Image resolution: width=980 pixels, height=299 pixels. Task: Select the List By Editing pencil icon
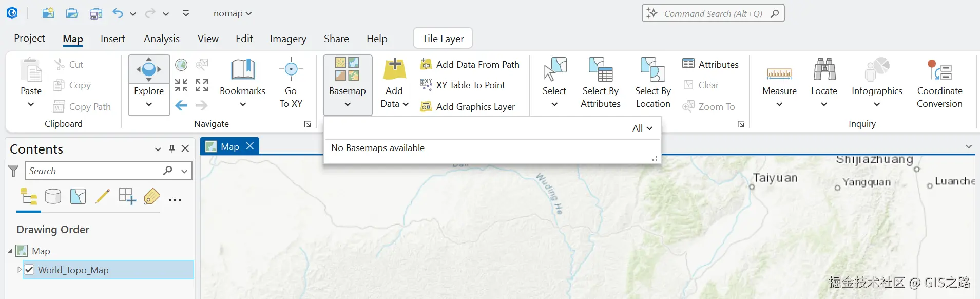103,196
